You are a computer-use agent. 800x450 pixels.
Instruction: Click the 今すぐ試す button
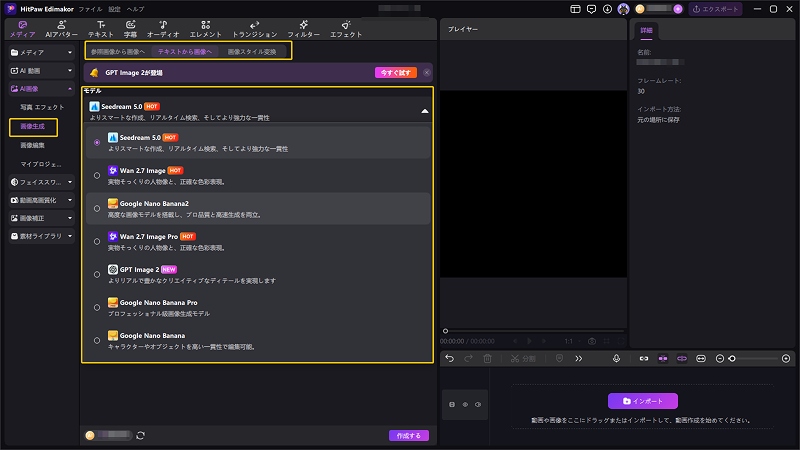click(396, 72)
